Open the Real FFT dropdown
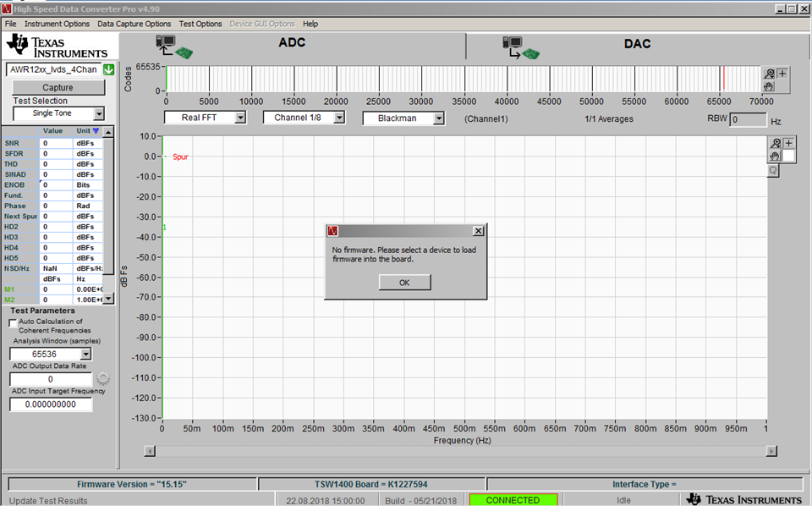 point(239,118)
